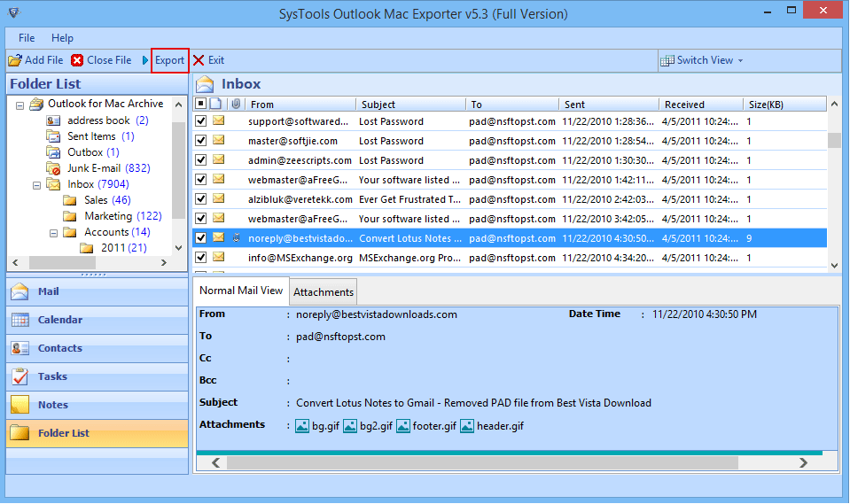
Task: Click the folder tree vertical scrollbar thumb
Action: tap(178, 171)
